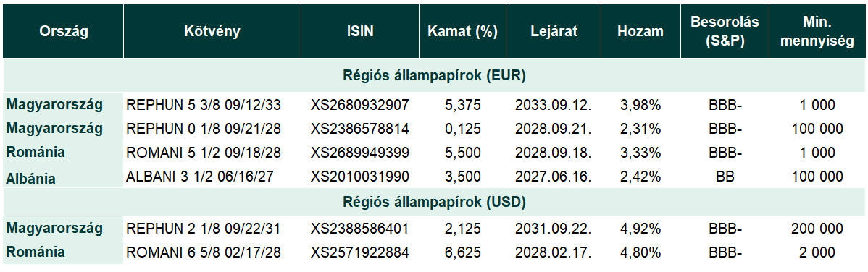Select the Min. mennyiség header
Viewport: 868px width, 272px height.
pyautogui.click(x=817, y=32)
